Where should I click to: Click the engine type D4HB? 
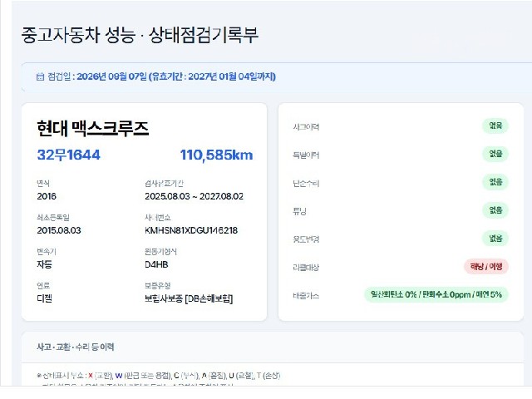tap(156, 264)
